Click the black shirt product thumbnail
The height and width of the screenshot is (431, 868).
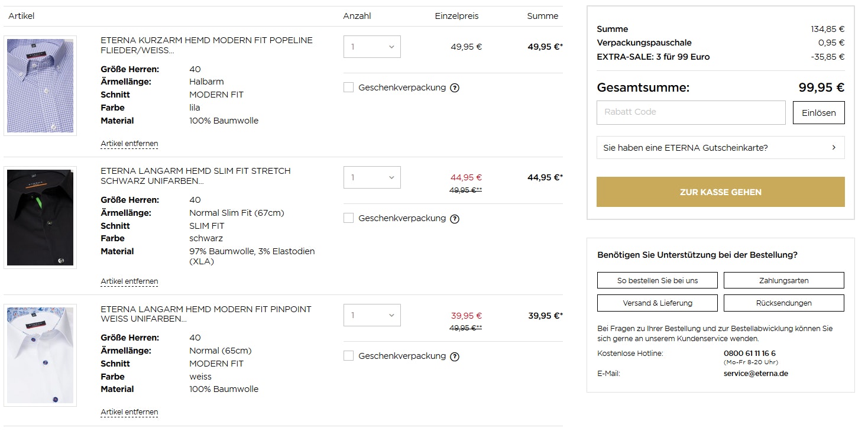point(40,218)
